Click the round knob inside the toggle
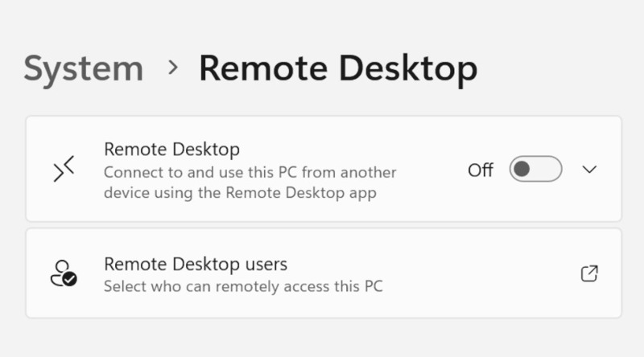Image resolution: width=644 pixels, height=357 pixels. (x=522, y=170)
